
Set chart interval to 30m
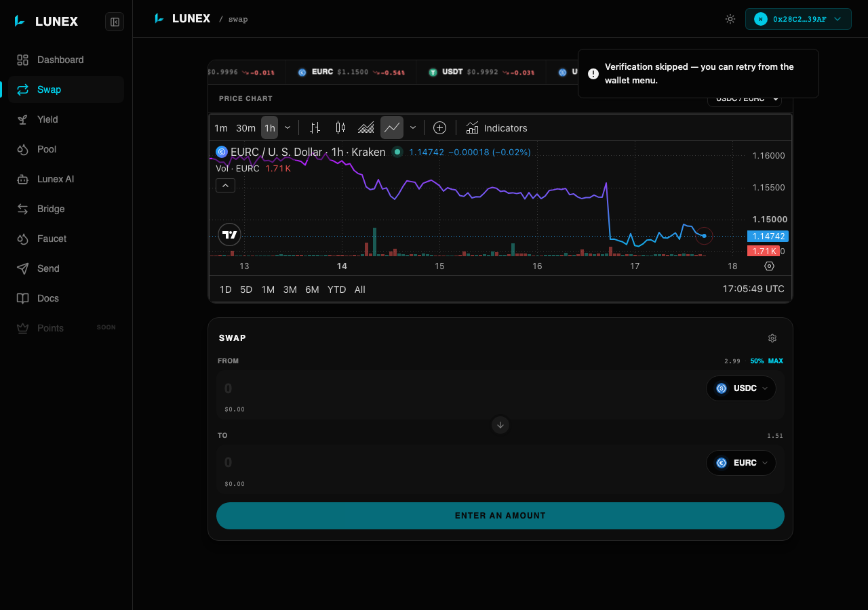pos(245,128)
